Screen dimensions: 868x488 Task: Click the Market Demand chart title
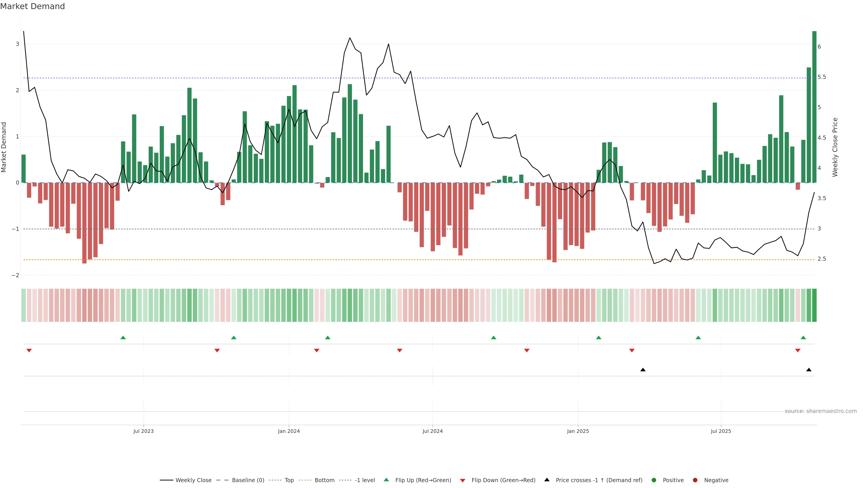32,6
